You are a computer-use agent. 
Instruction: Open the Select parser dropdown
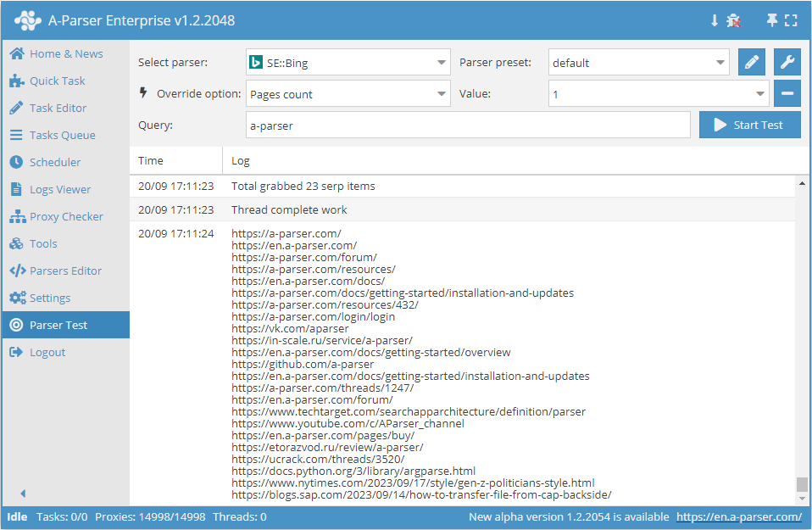pos(348,62)
